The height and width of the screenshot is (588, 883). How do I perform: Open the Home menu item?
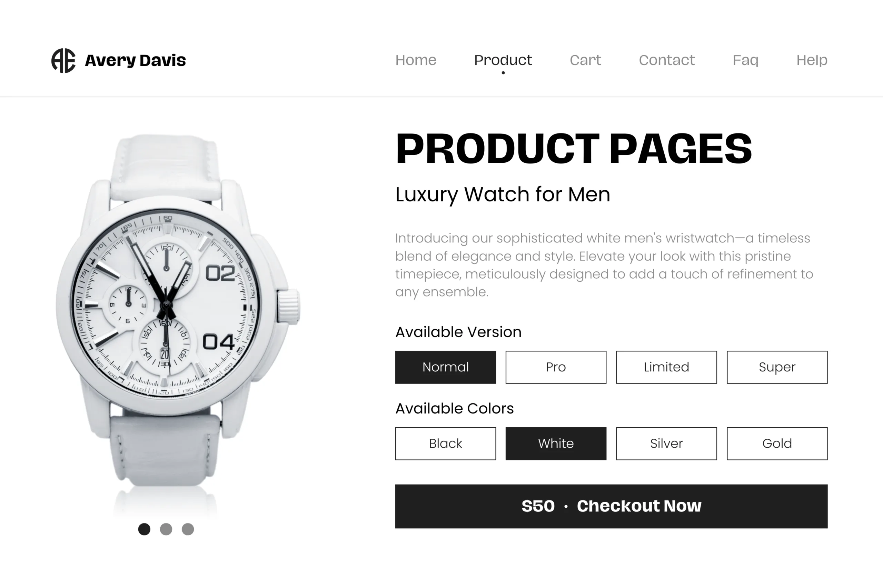pyautogui.click(x=416, y=60)
